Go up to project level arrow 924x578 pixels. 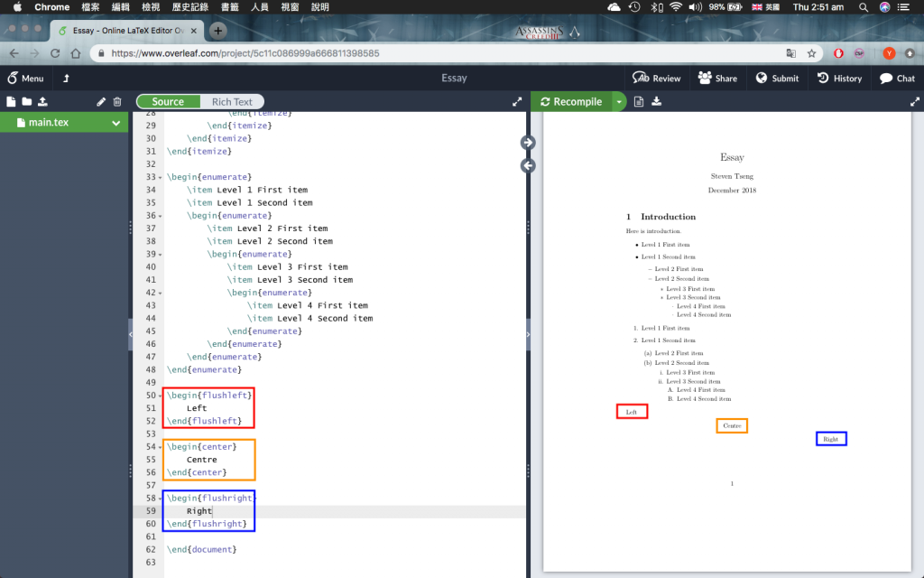pos(66,78)
